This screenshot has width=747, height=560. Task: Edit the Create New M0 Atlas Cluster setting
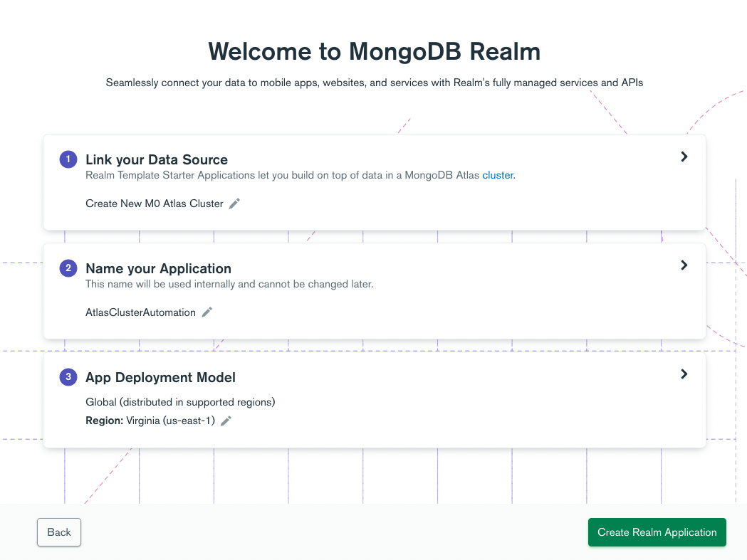click(234, 204)
